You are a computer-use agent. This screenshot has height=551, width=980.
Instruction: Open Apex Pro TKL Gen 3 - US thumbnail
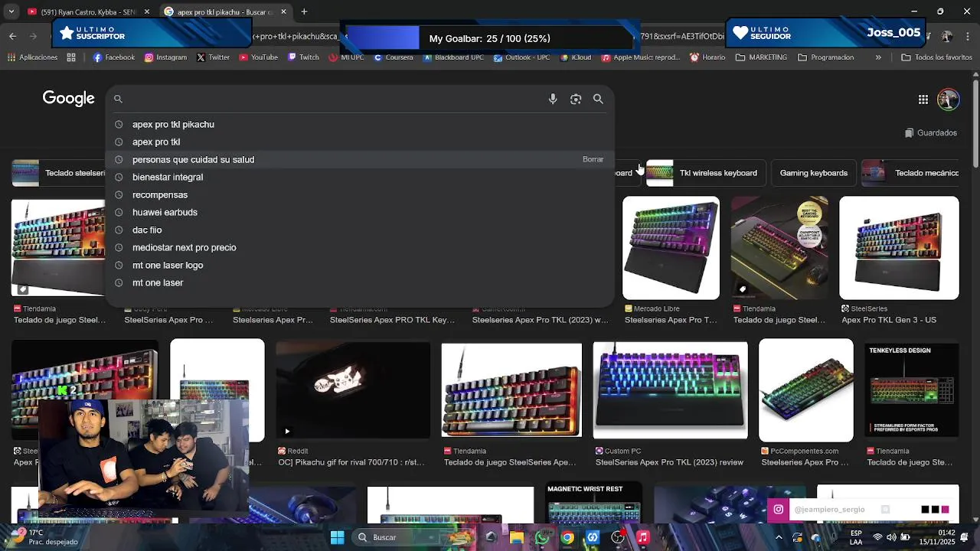(x=899, y=248)
